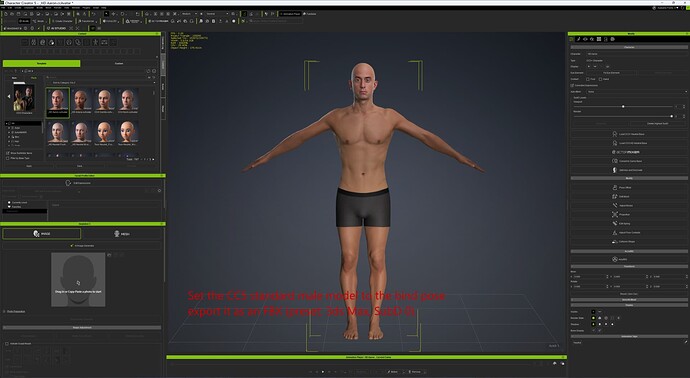Select the Currently Used radio button

click(x=9, y=202)
